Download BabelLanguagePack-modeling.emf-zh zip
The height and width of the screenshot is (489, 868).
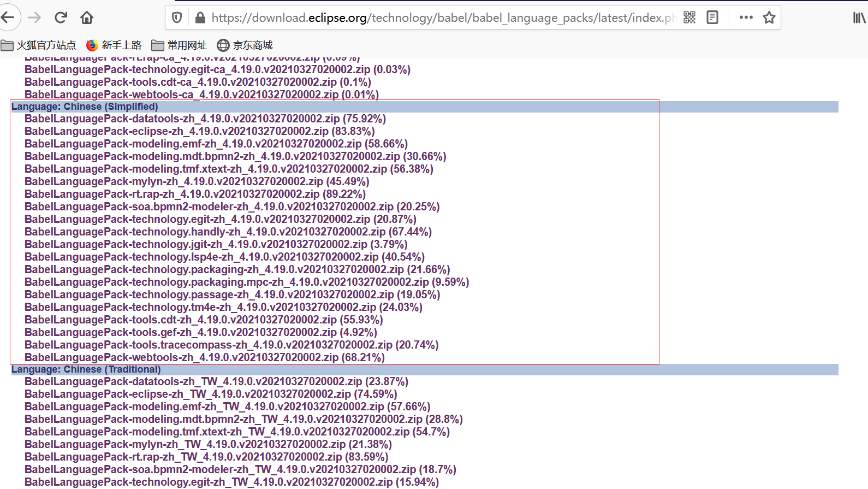pyautogui.click(x=216, y=144)
